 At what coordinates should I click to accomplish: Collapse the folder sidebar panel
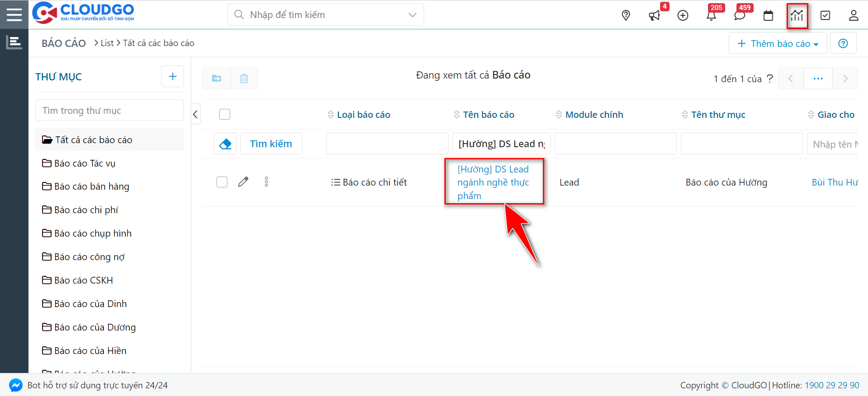coord(195,114)
